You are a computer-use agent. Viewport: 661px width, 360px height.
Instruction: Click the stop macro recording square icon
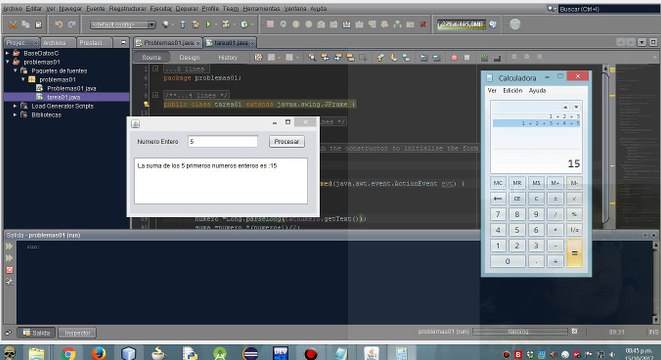click(x=467, y=57)
